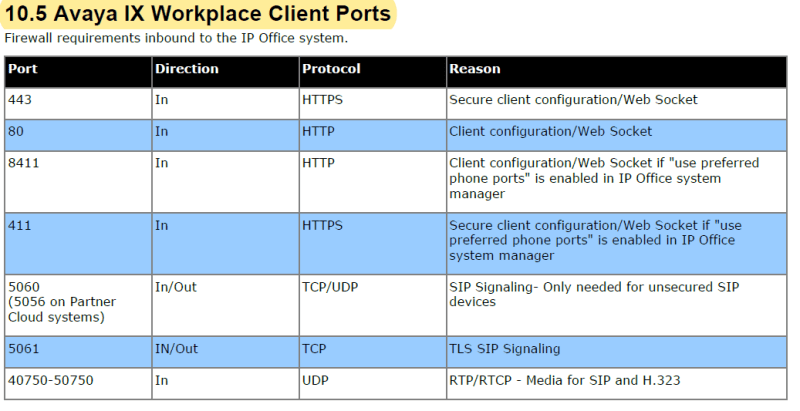Click the sentence "Firewall requirements inbound to the IP Office system."

pos(176,38)
